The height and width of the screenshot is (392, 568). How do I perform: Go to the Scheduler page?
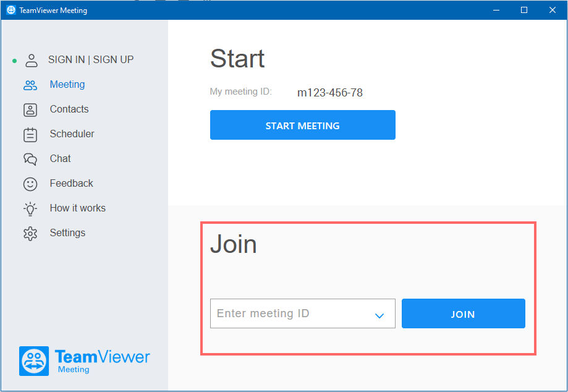click(x=72, y=134)
